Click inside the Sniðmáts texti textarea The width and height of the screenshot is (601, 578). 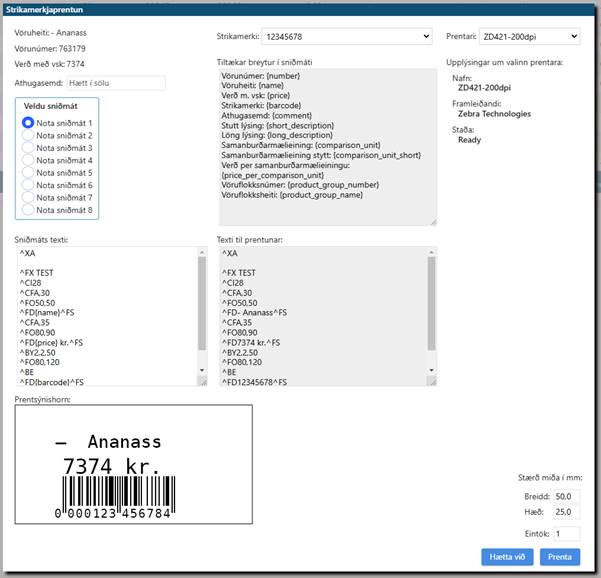pyautogui.click(x=105, y=316)
